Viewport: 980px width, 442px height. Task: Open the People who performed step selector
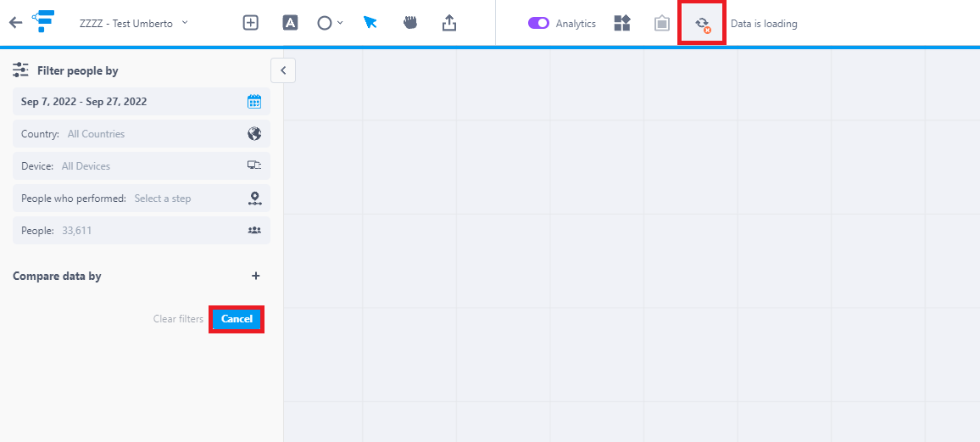pyautogui.click(x=142, y=199)
